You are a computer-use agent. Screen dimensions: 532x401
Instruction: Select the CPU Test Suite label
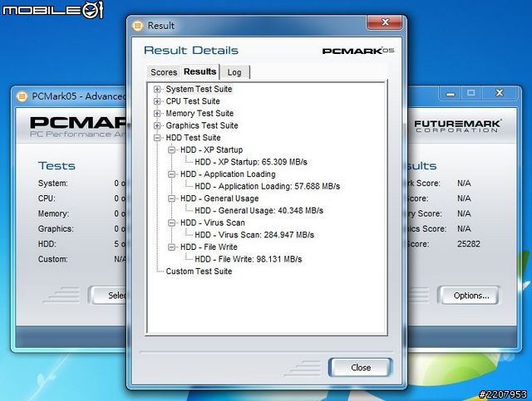[193, 101]
